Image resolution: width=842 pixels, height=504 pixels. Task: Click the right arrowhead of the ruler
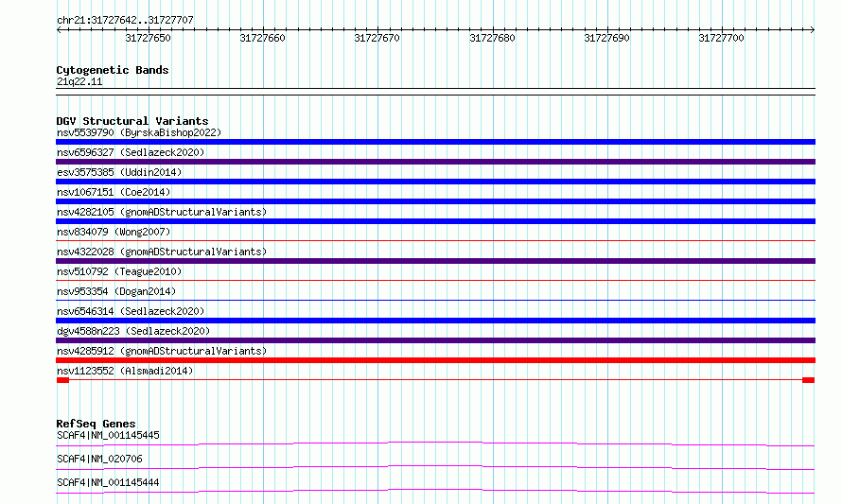[x=813, y=30]
